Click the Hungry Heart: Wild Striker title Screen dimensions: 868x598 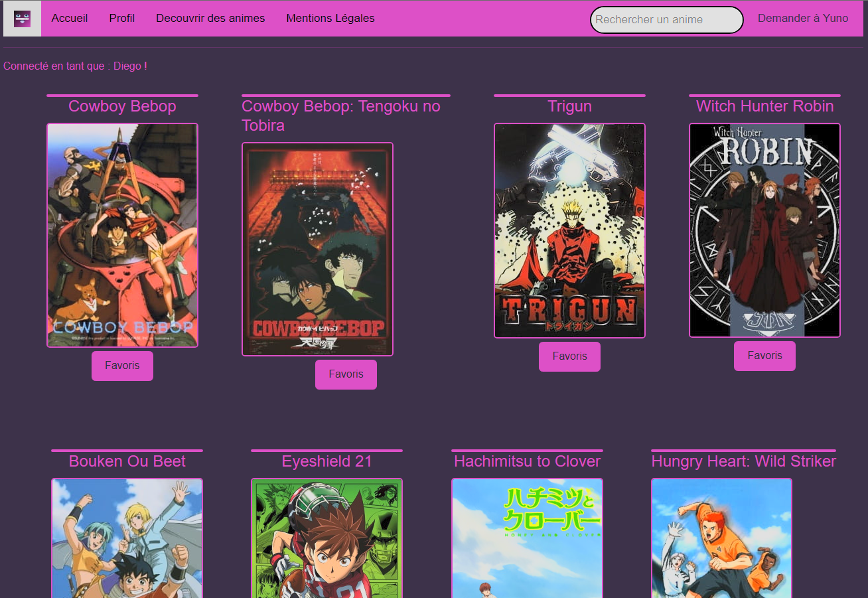743,461
